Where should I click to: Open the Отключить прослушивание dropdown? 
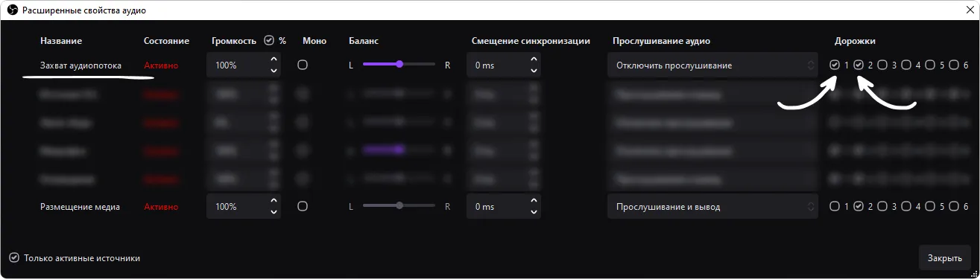point(712,65)
